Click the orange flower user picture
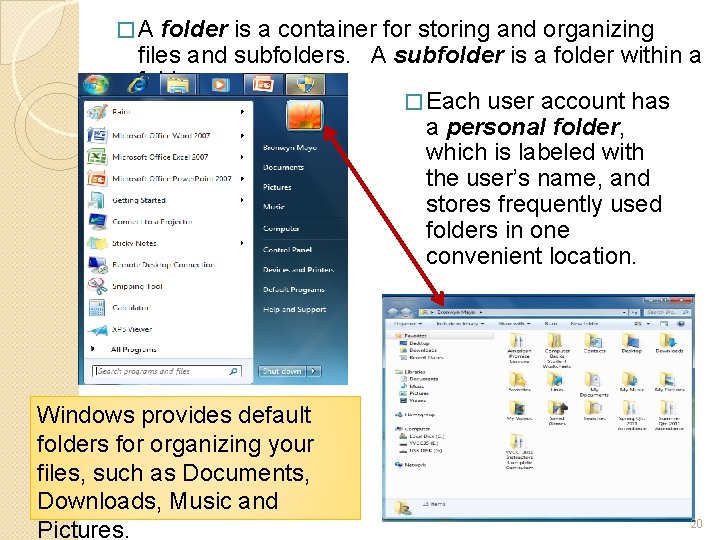Screen dimensions: 720x540 coord(305,115)
